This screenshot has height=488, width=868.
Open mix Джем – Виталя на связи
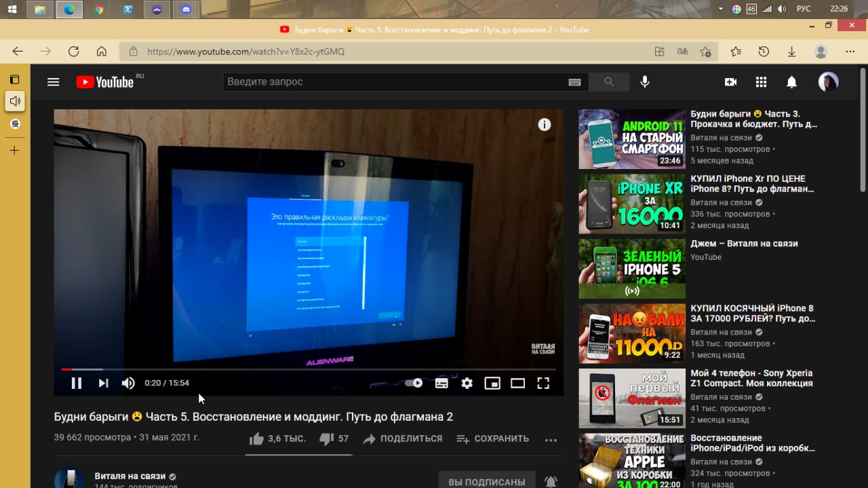point(744,244)
